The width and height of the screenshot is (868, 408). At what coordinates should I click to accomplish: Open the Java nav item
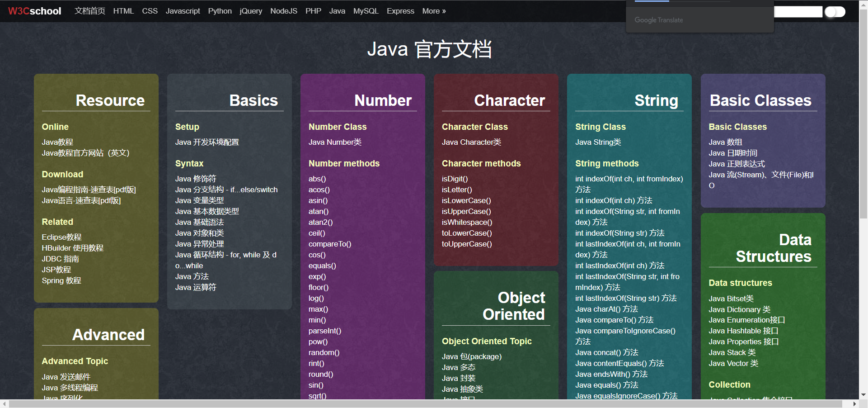pos(337,11)
